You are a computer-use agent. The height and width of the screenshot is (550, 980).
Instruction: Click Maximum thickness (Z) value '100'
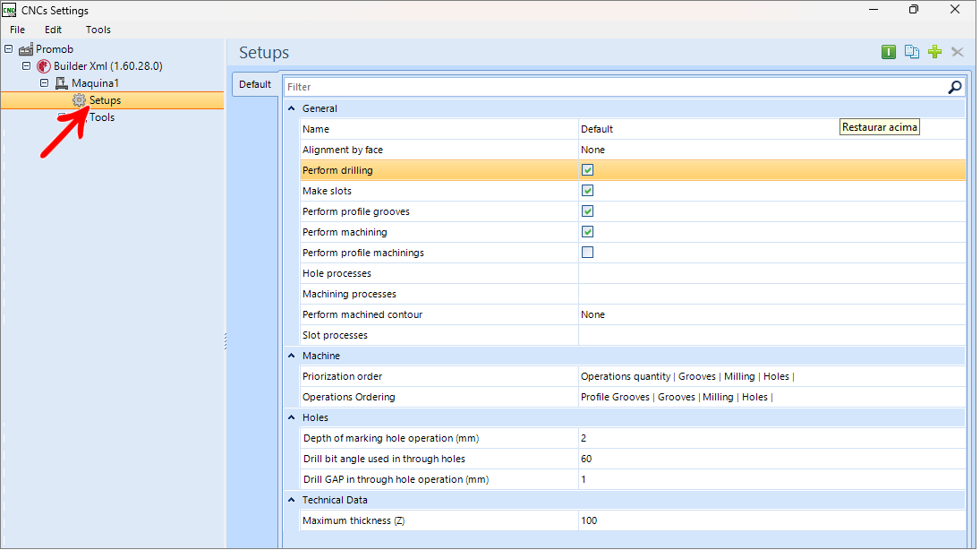point(589,520)
